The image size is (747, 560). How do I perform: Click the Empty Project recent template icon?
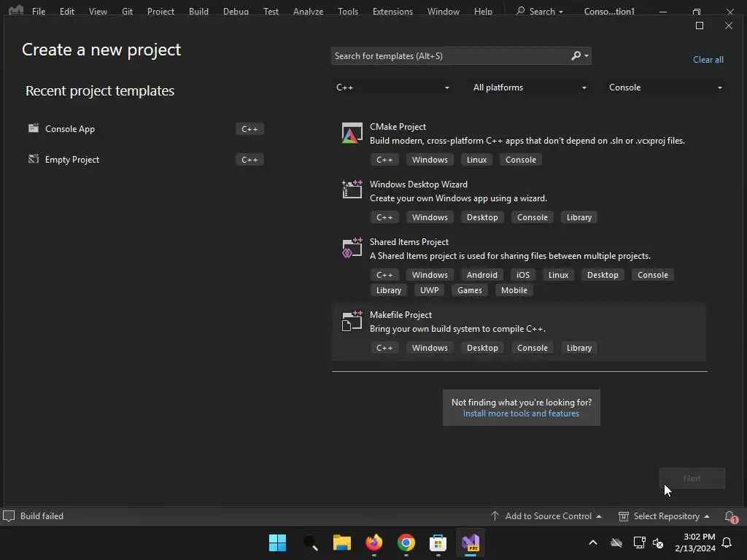click(x=34, y=159)
